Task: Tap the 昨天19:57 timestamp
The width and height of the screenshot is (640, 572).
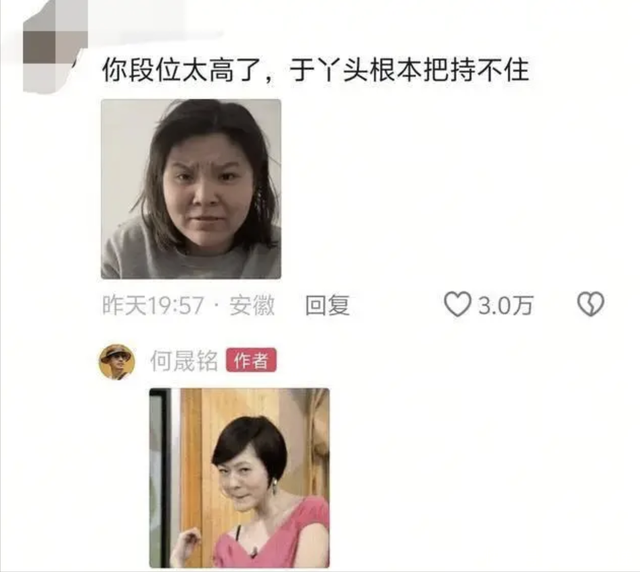Action: 153,305
